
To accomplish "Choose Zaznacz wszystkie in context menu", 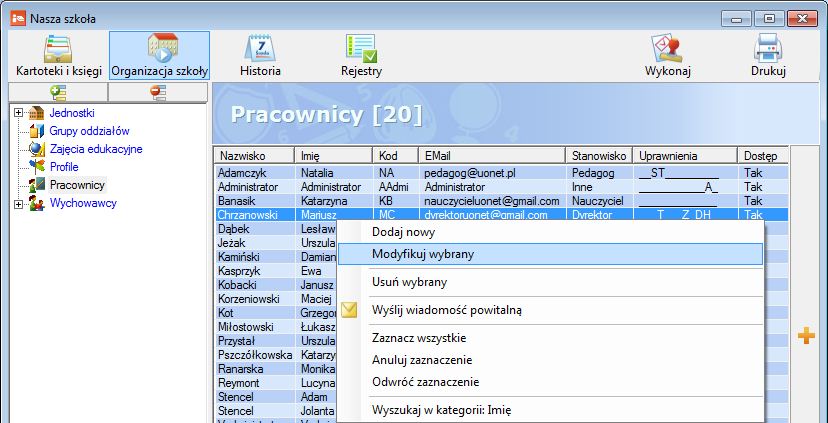I will click(x=550, y=338).
